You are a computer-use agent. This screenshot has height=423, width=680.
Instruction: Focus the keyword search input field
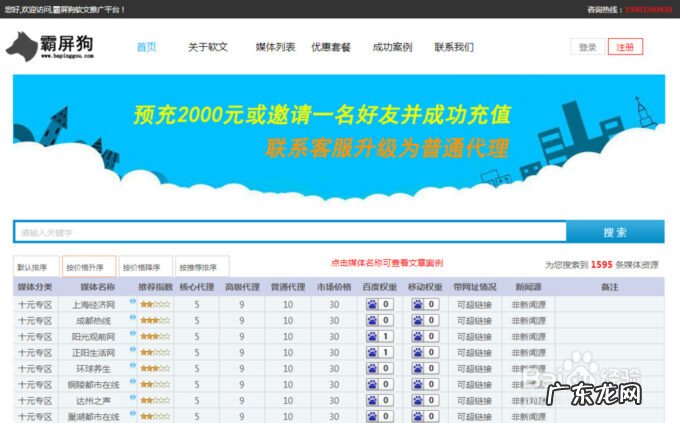point(291,232)
